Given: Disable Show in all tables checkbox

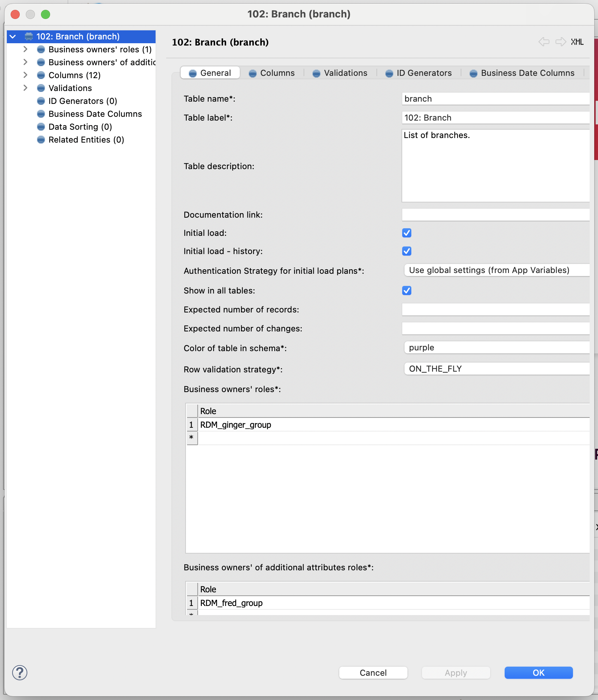Looking at the screenshot, I should click(x=407, y=290).
